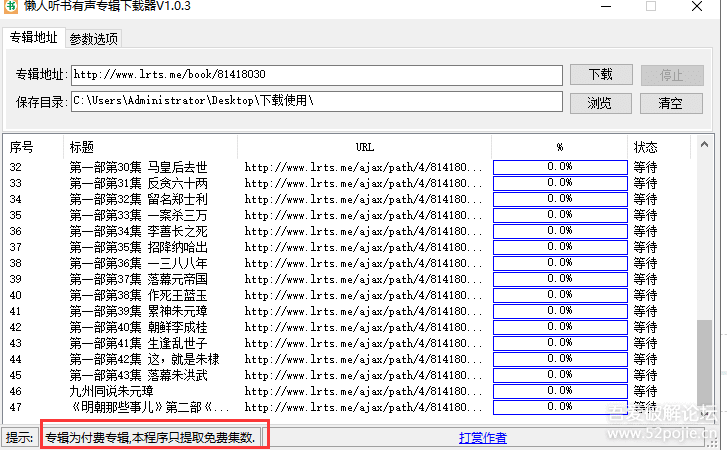This screenshot has width=727, height=450.
Task: Switch to the 参数选项 tab
Action: coord(93,39)
